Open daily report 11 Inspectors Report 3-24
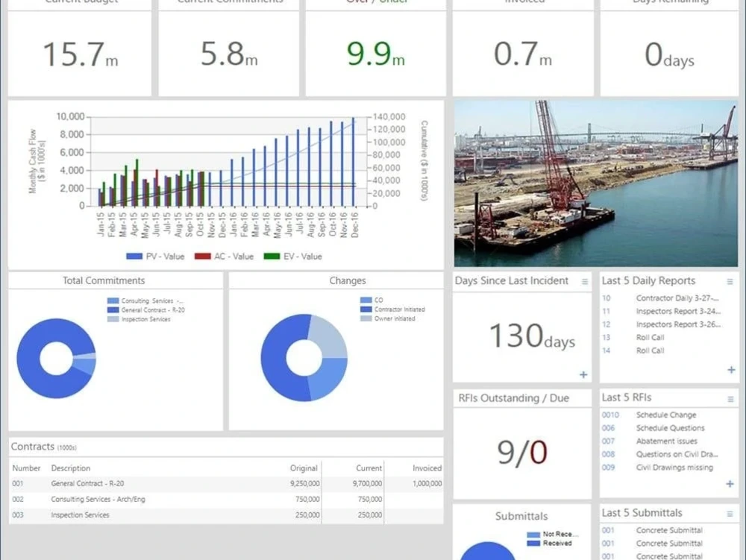The width and height of the screenshot is (746, 560). [661, 312]
